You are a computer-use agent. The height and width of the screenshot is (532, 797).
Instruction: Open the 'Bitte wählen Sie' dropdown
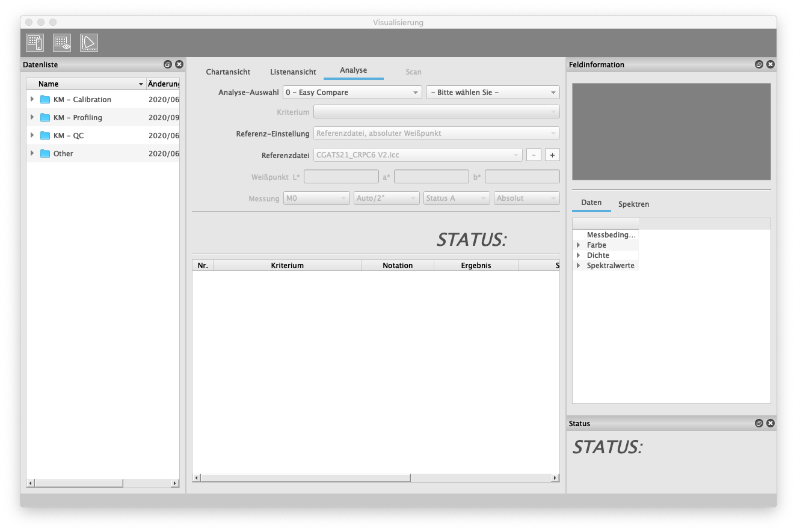[493, 93]
